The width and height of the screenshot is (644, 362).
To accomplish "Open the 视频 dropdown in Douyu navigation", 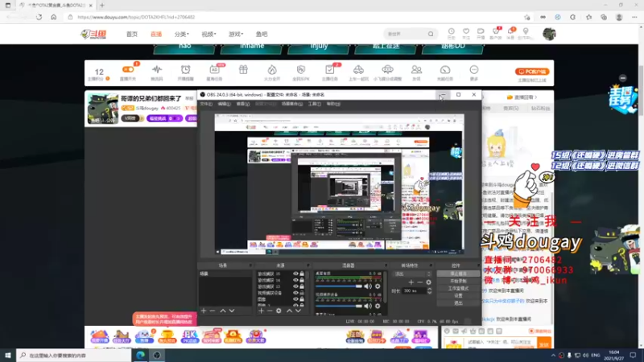I will point(208,34).
